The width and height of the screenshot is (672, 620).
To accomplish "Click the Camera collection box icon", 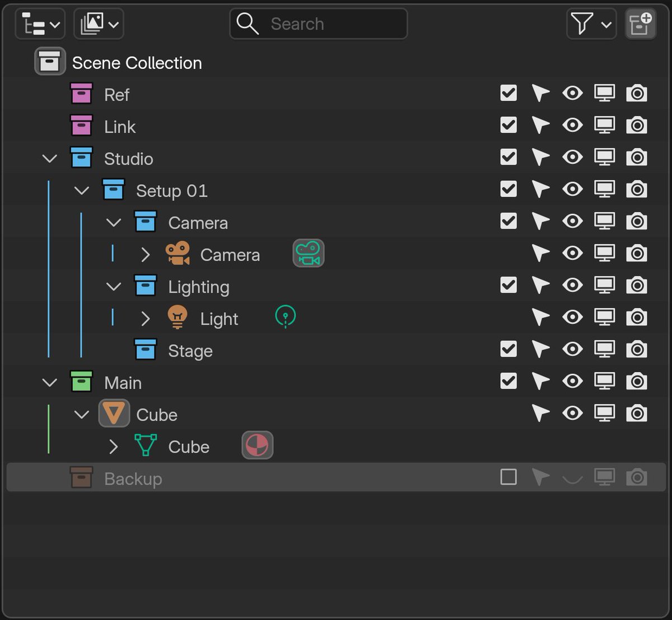I will point(146,221).
